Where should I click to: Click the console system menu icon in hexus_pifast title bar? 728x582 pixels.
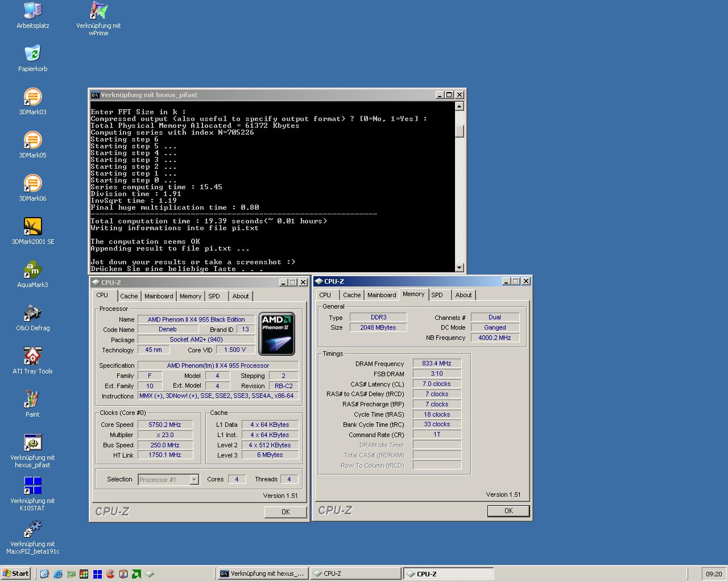[96, 95]
